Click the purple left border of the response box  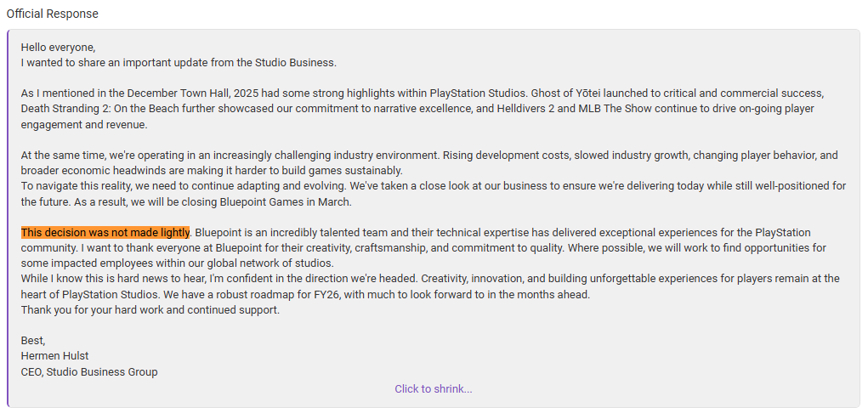click(x=9, y=218)
